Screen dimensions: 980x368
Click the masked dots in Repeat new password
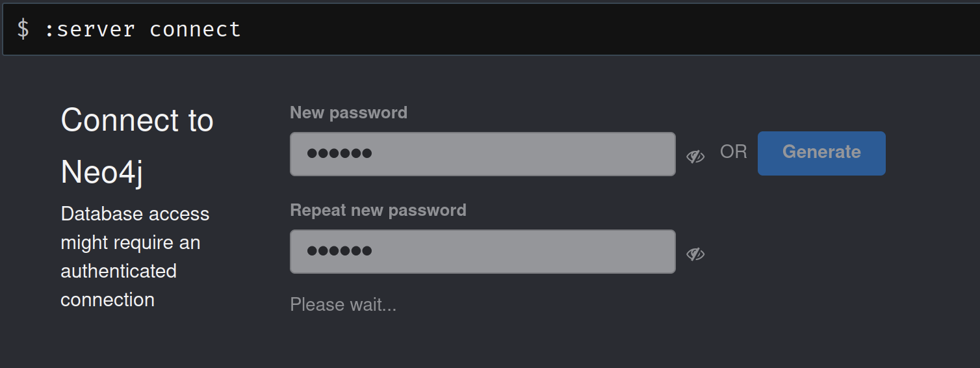339,252
